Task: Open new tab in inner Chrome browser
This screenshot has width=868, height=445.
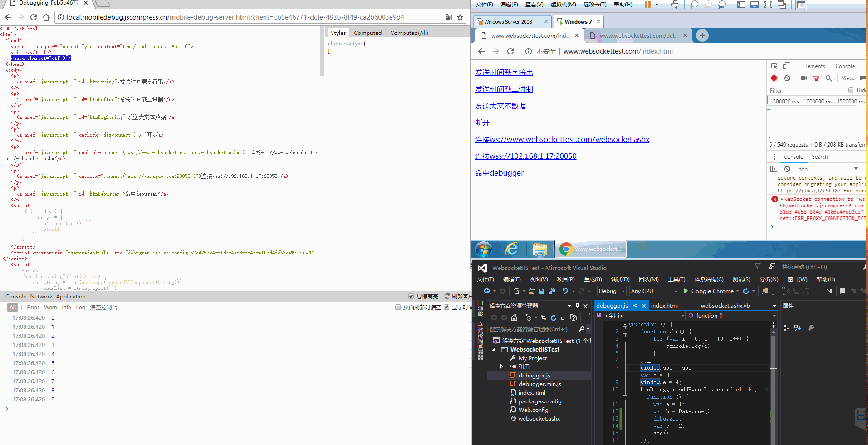Action: pyautogui.click(x=702, y=35)
